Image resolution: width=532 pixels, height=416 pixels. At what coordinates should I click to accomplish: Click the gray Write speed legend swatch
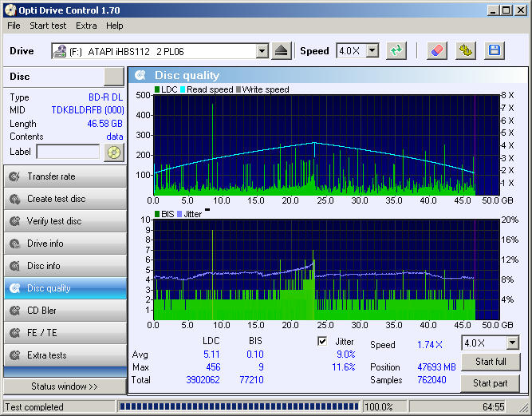238,89
